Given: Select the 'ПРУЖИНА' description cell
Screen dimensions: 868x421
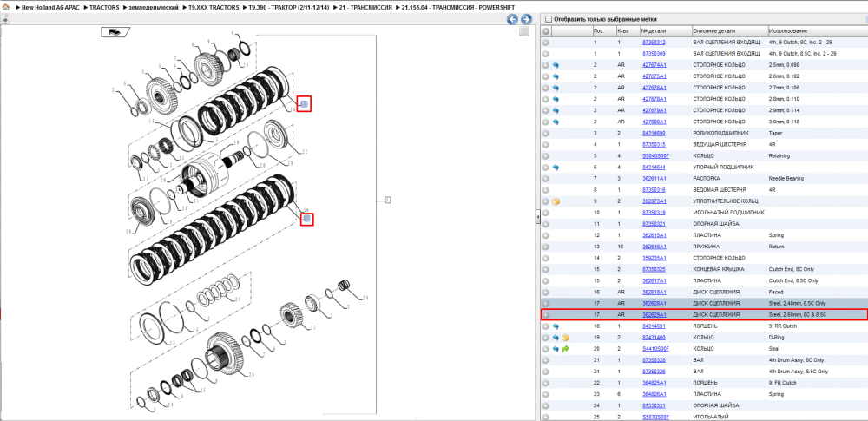Looking at the screenshot, I should click(x=706, y=247).
